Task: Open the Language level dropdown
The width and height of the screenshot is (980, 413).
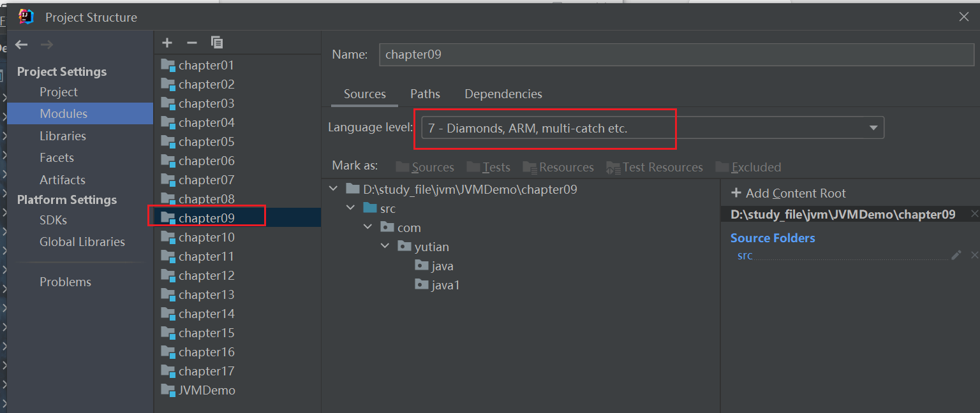Action: point(873,128)
